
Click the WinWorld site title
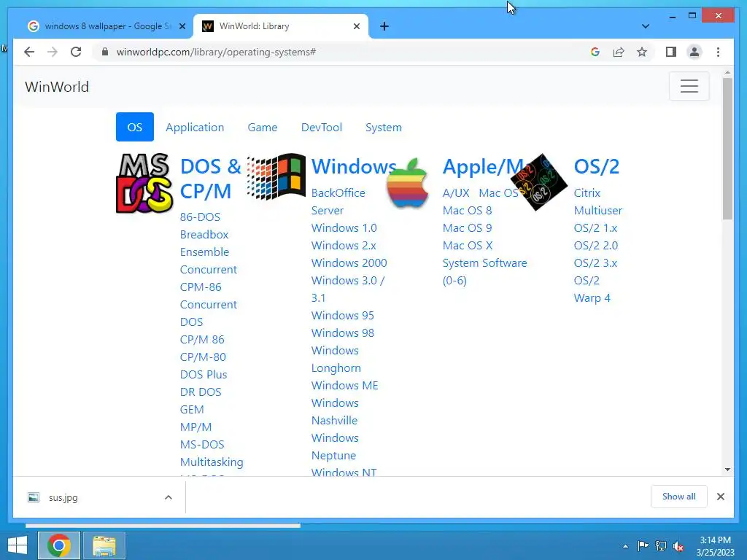point(57,87)
